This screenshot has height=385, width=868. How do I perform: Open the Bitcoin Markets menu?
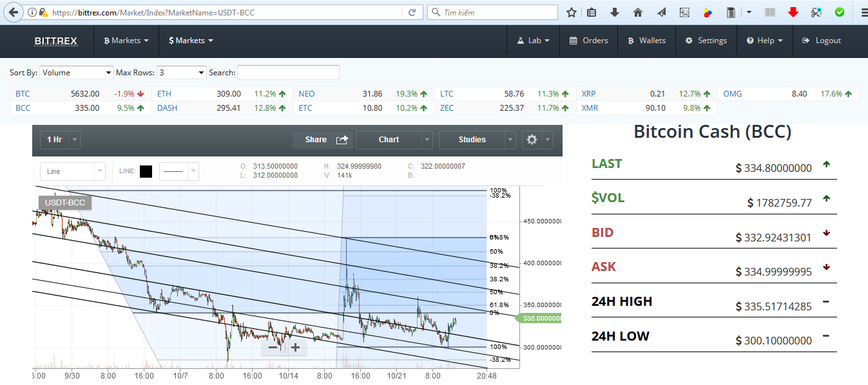point(126,41)
